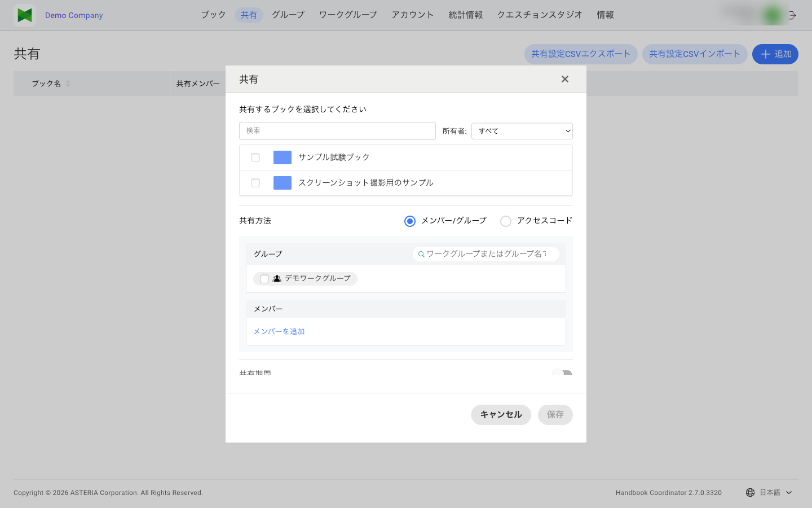Select アクセスコード radio button
Screen dimensions: 812x508
coord(506,221)
